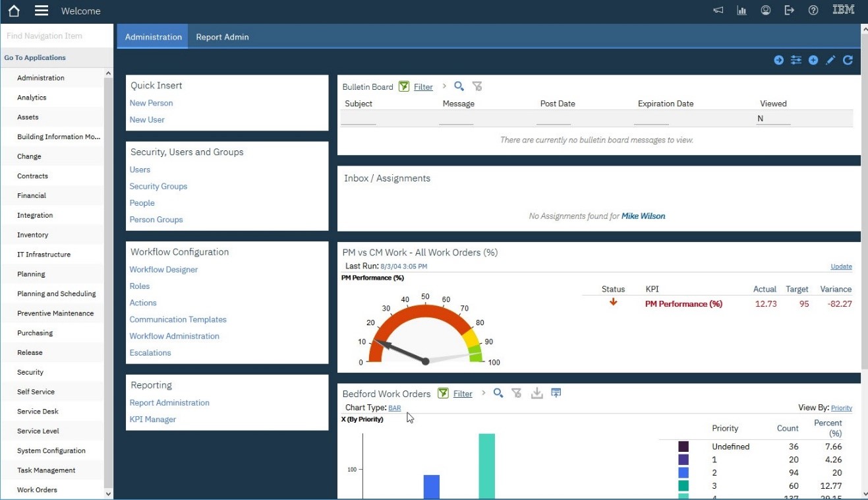Open Analytics in the Go To list
The height and width of the screenshot is (500, 868).
click(32, 98)
